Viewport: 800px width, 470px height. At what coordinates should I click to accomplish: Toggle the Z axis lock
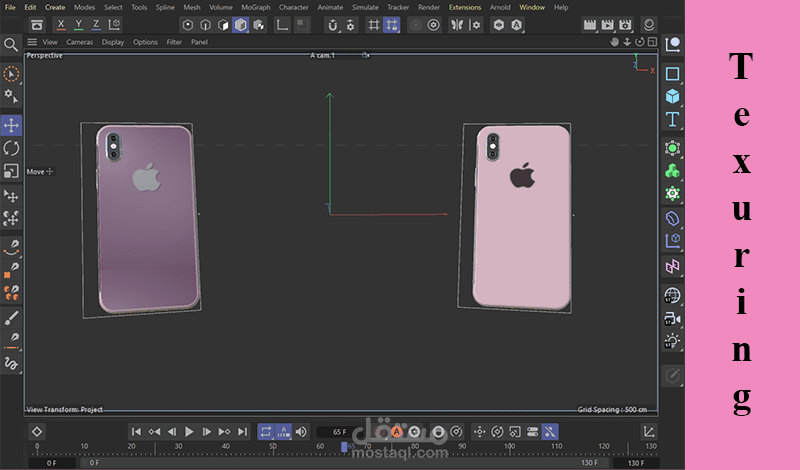[x=96, y=24]
